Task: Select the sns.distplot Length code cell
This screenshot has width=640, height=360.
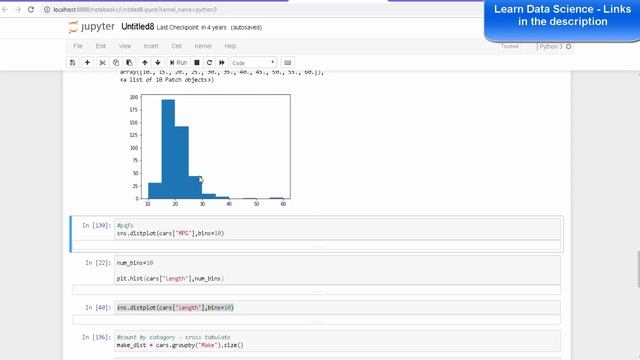Action: click(338, 308)
